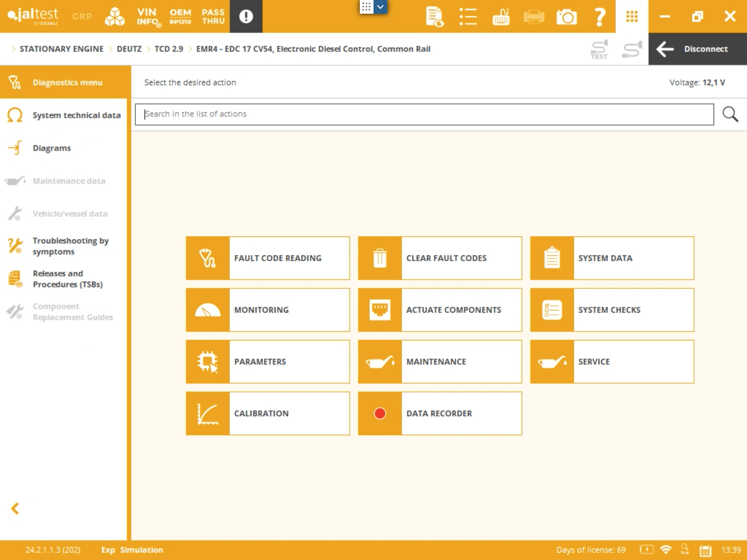747x560 pixels.
Task: Open the alert exclamation icon
Action: tap(246, 16)
